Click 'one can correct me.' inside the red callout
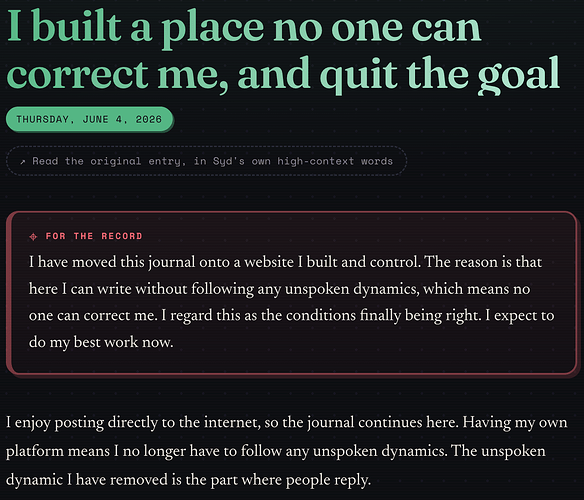 tap(93, 316)
